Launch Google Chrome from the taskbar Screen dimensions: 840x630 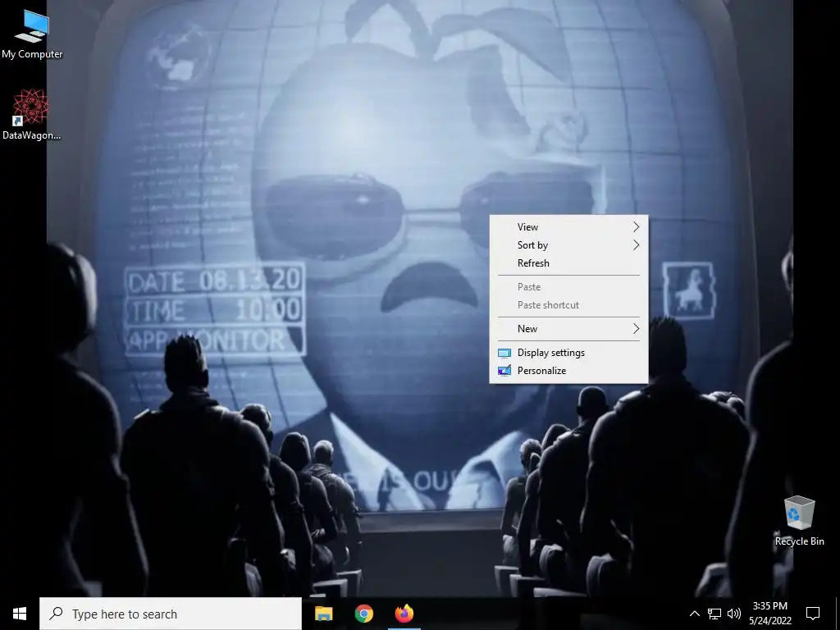pyautogui.click(x=363, y=614)
